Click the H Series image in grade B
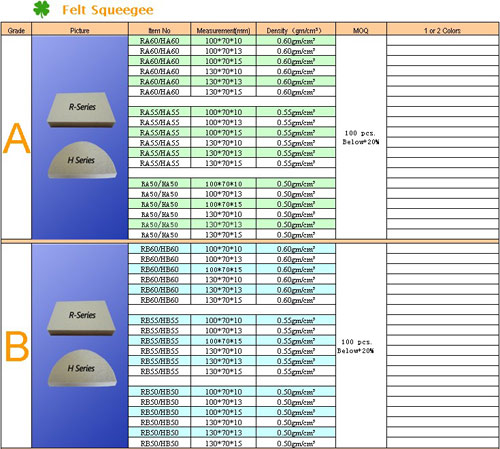 82,368
